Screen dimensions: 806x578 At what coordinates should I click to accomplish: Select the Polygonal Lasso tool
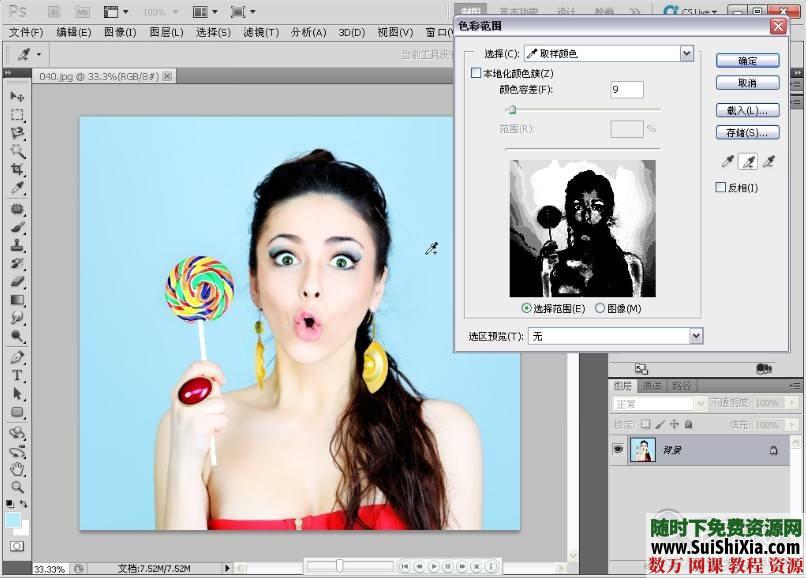pos(17,133)
